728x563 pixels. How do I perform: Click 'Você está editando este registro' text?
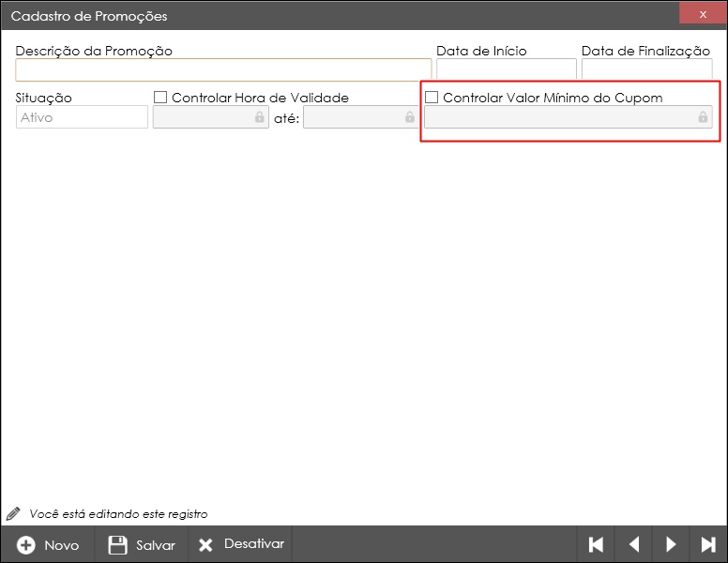pos(118,514)
